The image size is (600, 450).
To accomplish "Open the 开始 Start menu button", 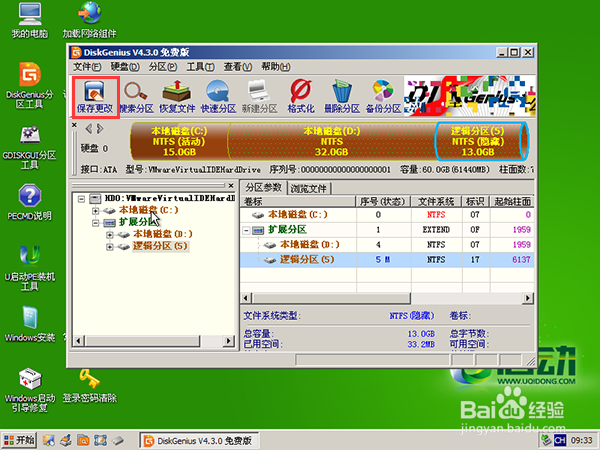I will [x=19, y=440].
